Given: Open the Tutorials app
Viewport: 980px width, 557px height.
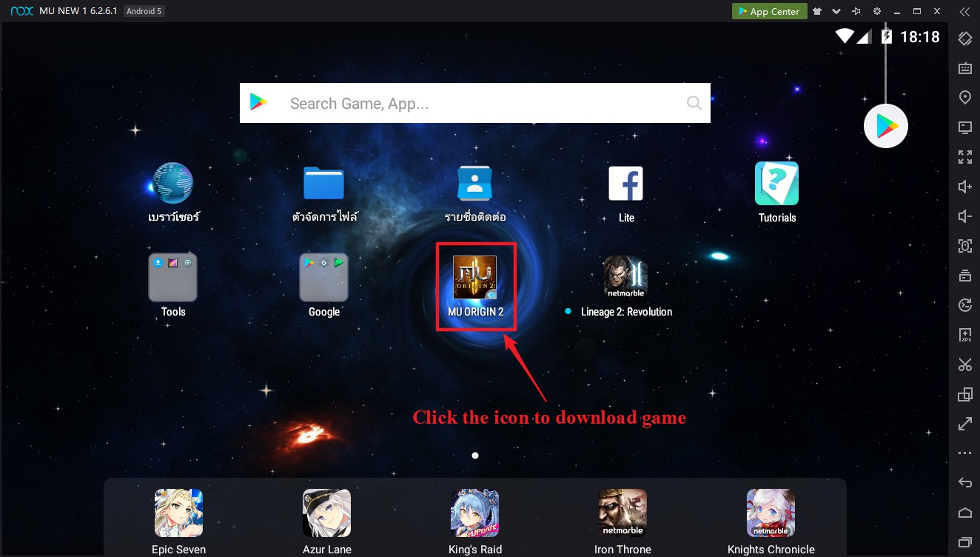Looking at the screenshot, I should tap(777, 183).
